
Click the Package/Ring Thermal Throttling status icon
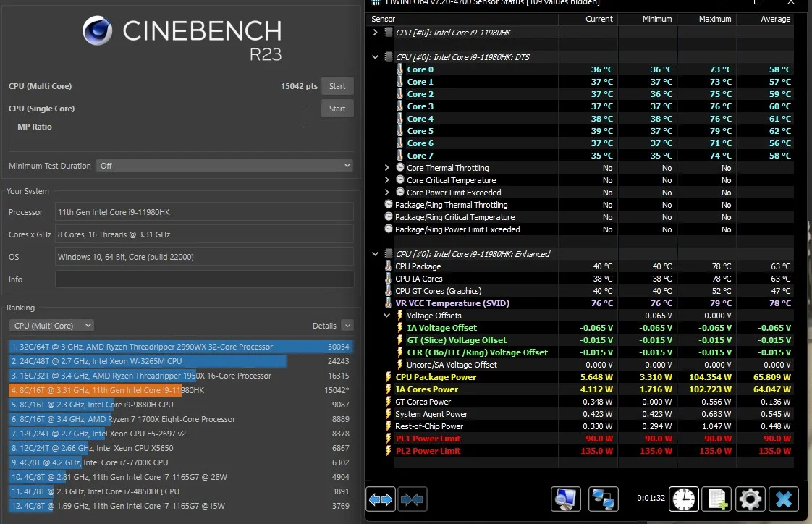(389, 205)
